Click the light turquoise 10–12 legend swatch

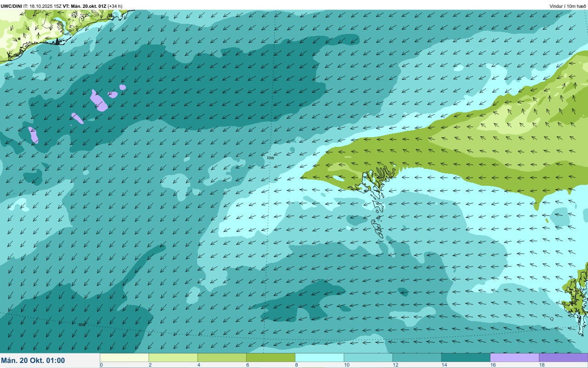(368, 357)
